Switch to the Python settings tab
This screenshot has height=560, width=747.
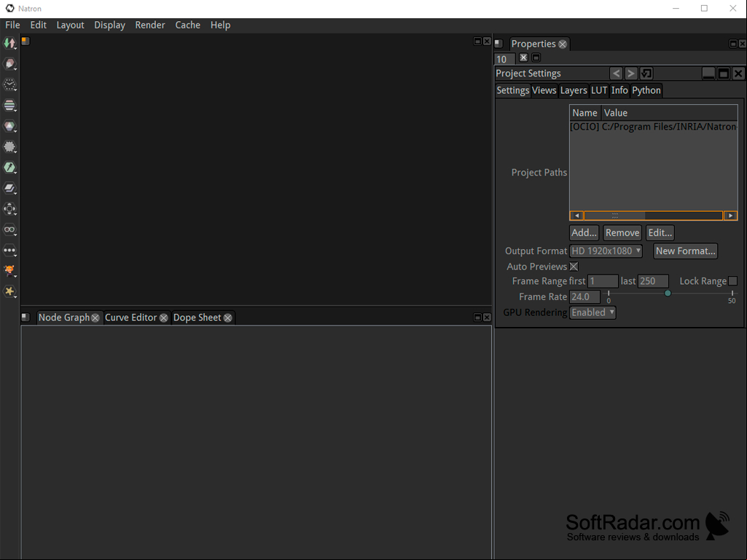tap(646, 90)
